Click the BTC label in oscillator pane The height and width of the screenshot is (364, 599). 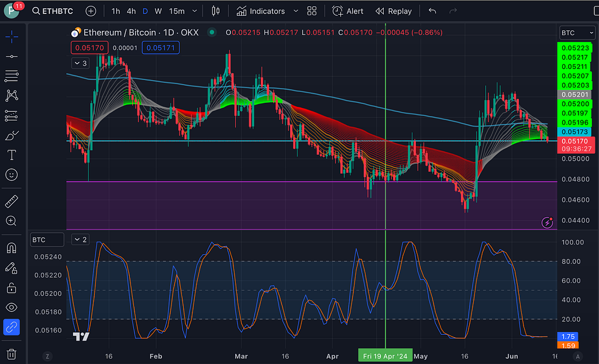click(x=47, y=240)
